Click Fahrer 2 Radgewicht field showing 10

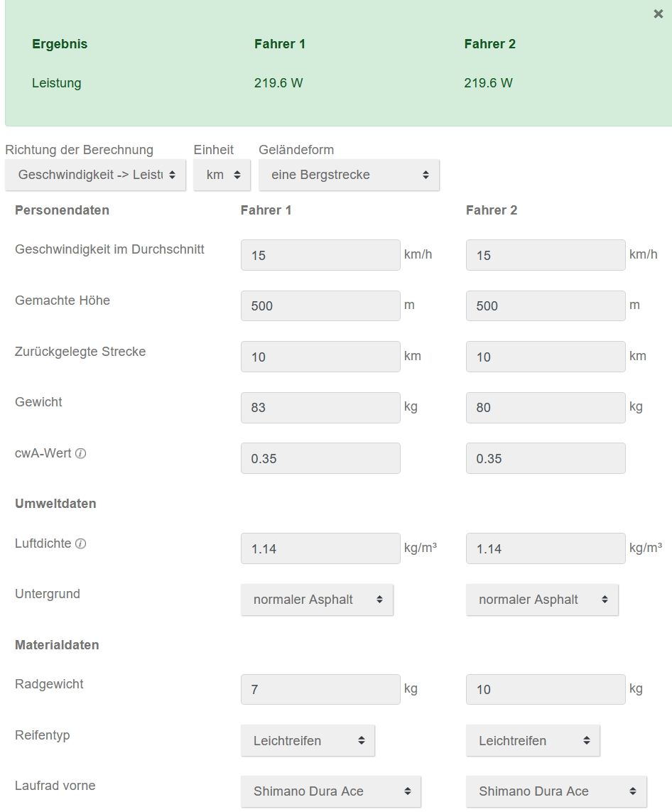546,689
